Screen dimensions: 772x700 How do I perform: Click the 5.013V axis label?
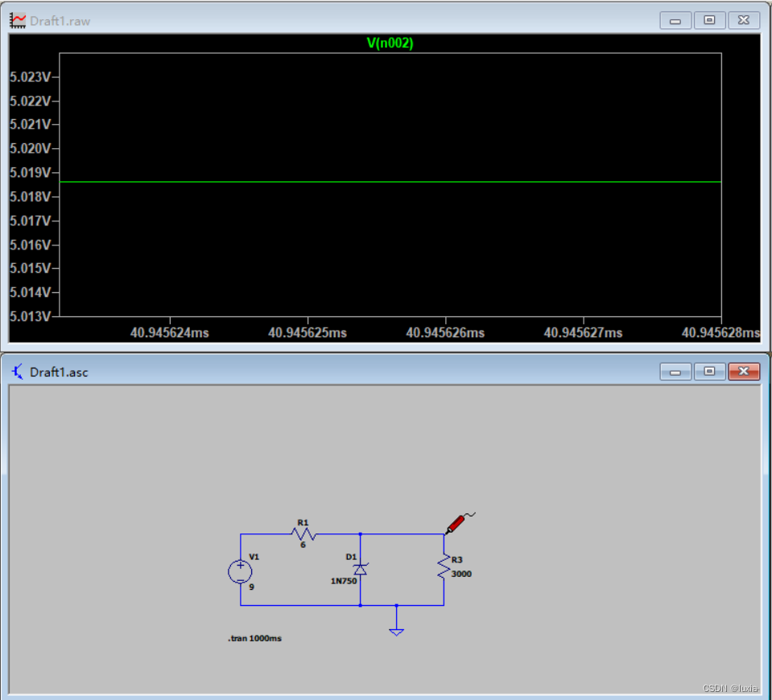(x=30, y=316)
